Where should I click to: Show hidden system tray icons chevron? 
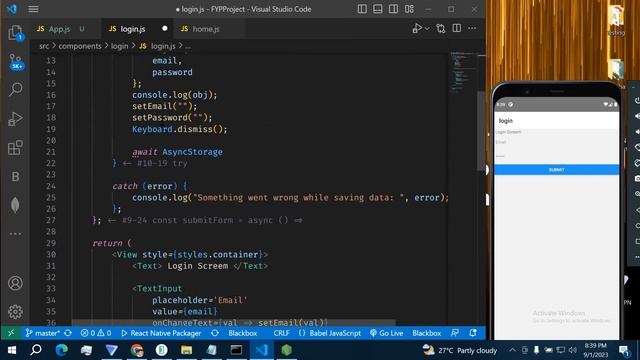click(x=513, y=350)
